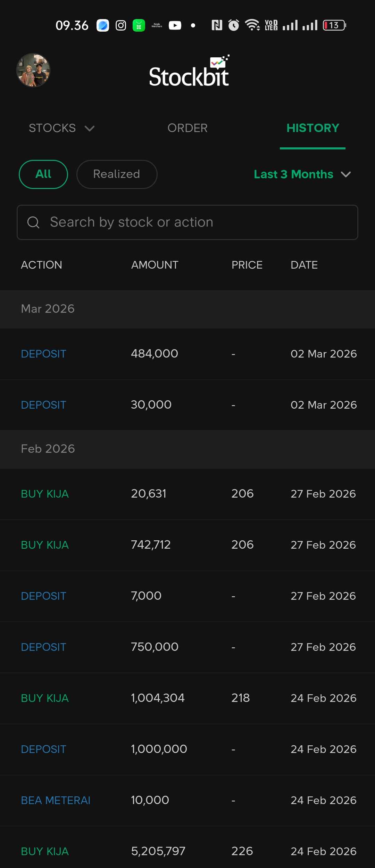Open the 484,000 DEPOSIT entry
375x868 pixels.
coord(187,354)
